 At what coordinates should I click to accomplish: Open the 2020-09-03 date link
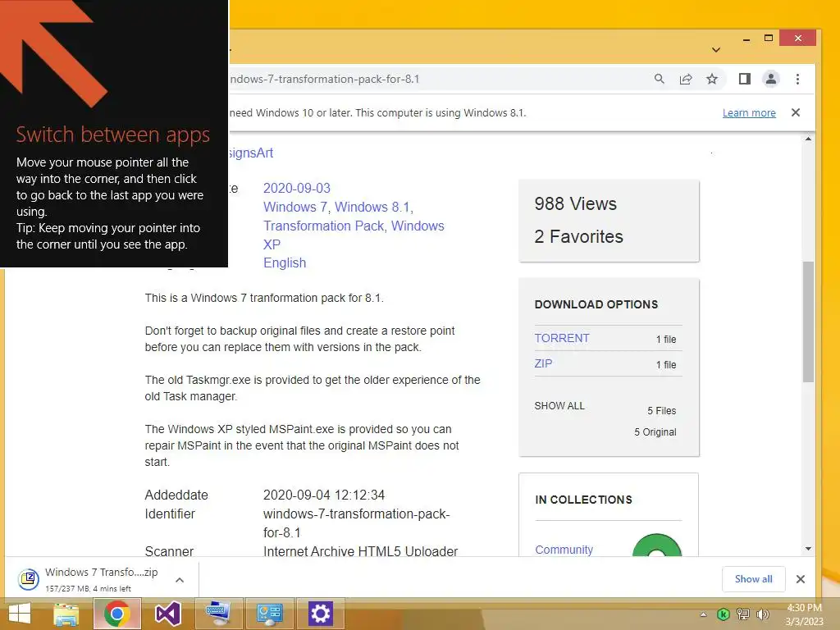[x=297, y=188]
